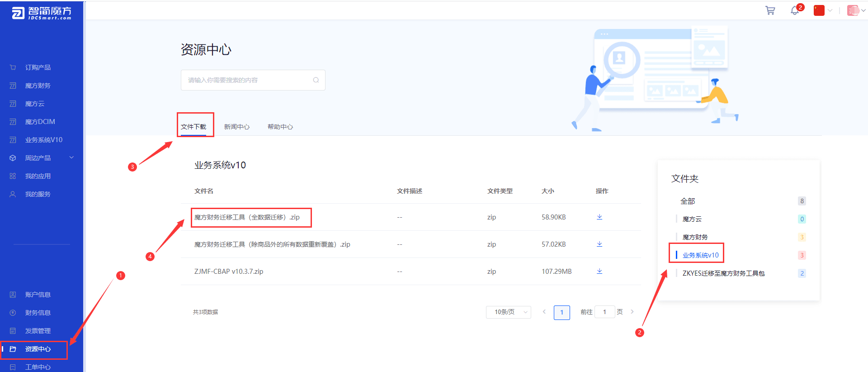Open the shopping cart icon

[x=770, y=10]
